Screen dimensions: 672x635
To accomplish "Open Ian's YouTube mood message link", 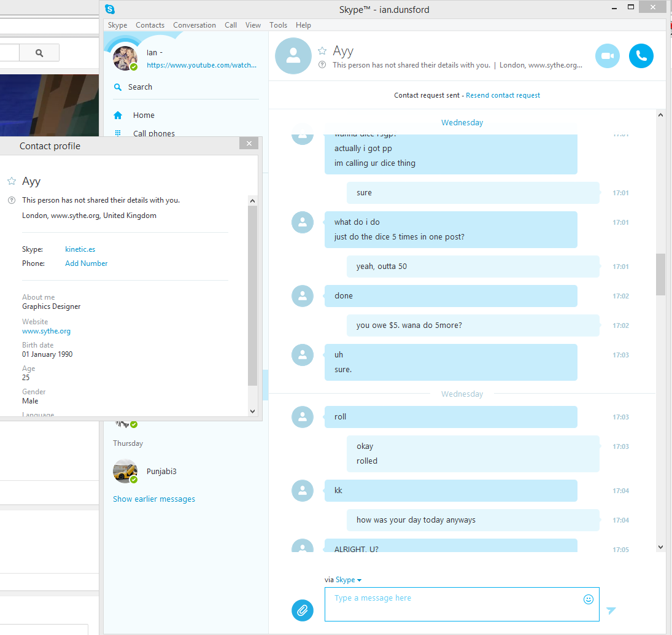I will (201, 65).
